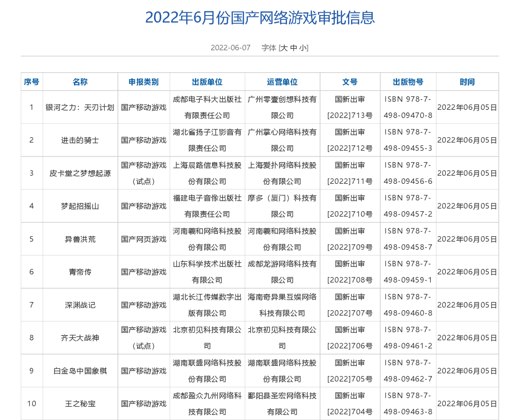
Task: Click approval number 国新出审[2022]705号
Action: pos(350,371)
